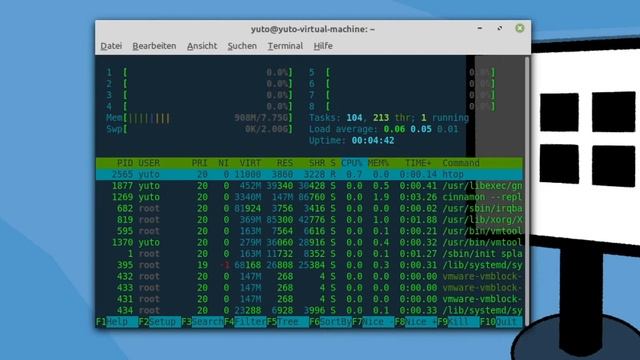The image size is (640, 360).
Task: Sort by the MEM% column header
Action: [378, 163]
